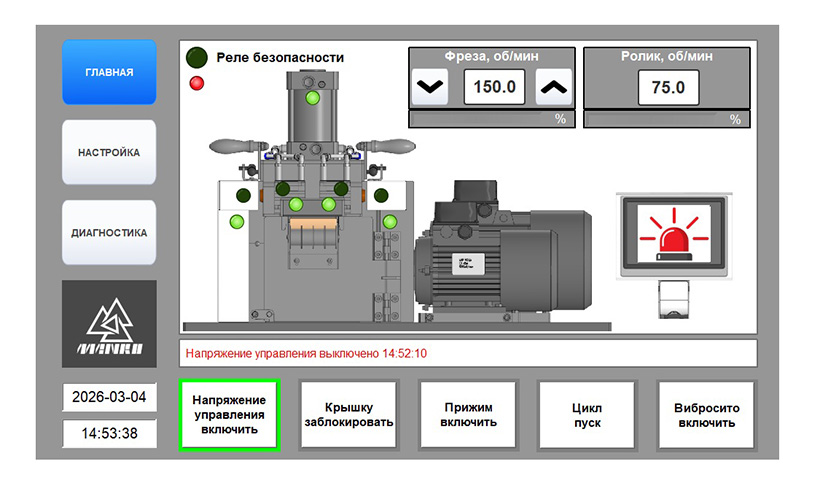This screenshot has height=483, width=820.
Task: Switch to the НАСТРОЙКА settings tab
Action: point(109,153)
